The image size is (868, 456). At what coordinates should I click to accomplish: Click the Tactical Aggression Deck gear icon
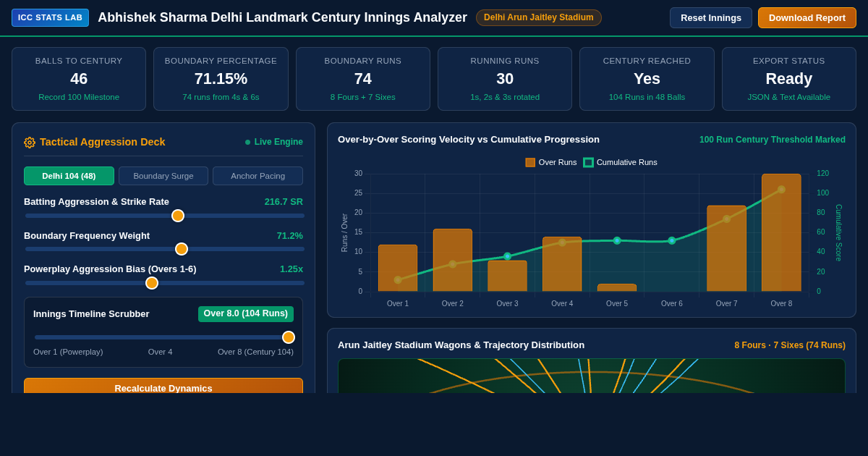30,143
